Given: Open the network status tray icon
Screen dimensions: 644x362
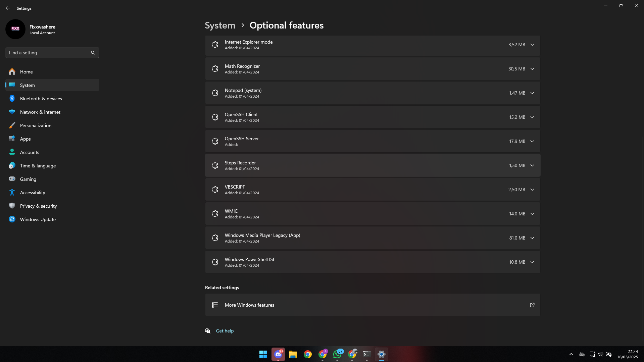Looking at the screenshot, I should (592, 354).
